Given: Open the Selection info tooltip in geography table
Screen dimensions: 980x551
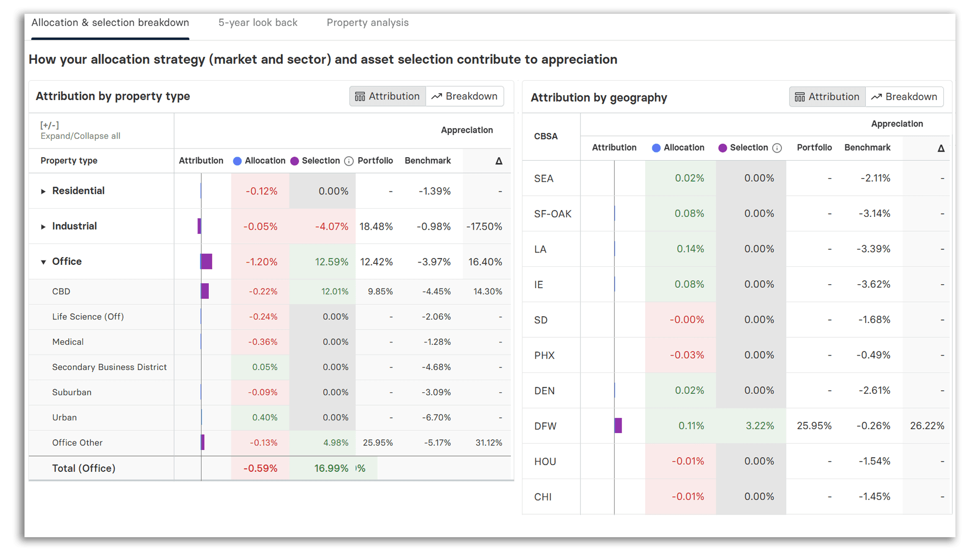Looking at the screenshot, I should (778, 148).
